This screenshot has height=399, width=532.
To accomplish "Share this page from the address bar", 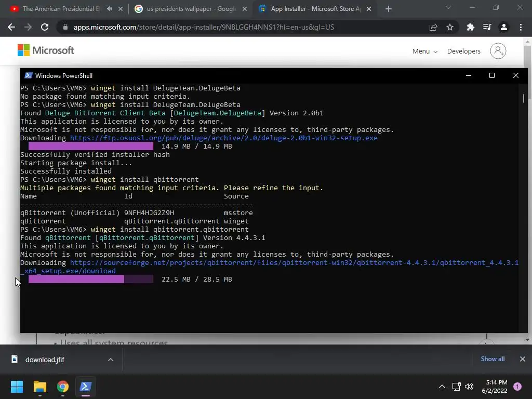I will (433, 27).
